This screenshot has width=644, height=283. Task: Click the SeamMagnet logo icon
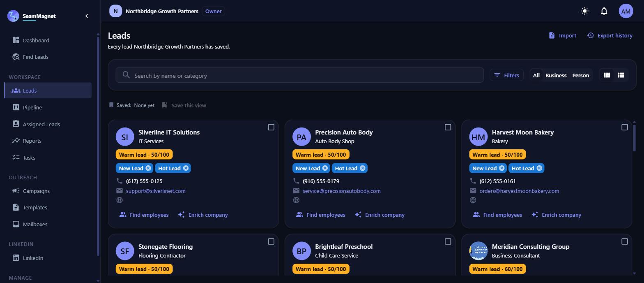(13, 16)
